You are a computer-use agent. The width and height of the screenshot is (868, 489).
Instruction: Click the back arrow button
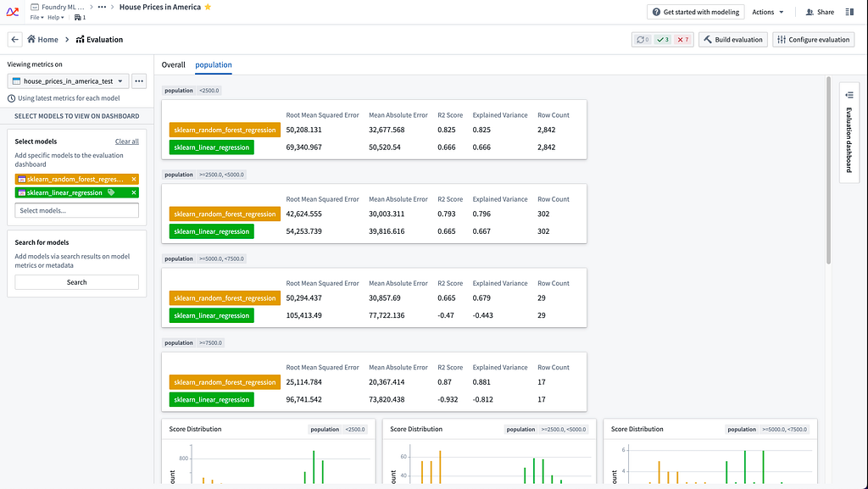coord(15,39)
